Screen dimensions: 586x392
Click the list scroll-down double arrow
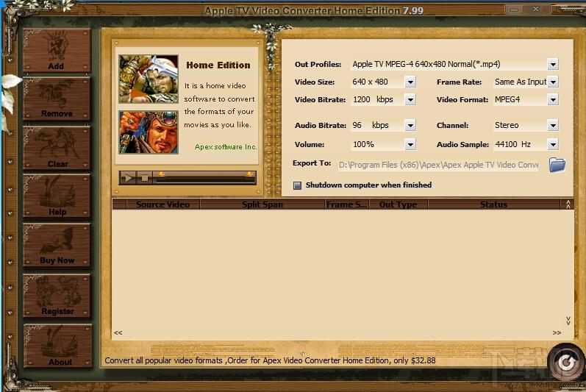coord(568,321)
